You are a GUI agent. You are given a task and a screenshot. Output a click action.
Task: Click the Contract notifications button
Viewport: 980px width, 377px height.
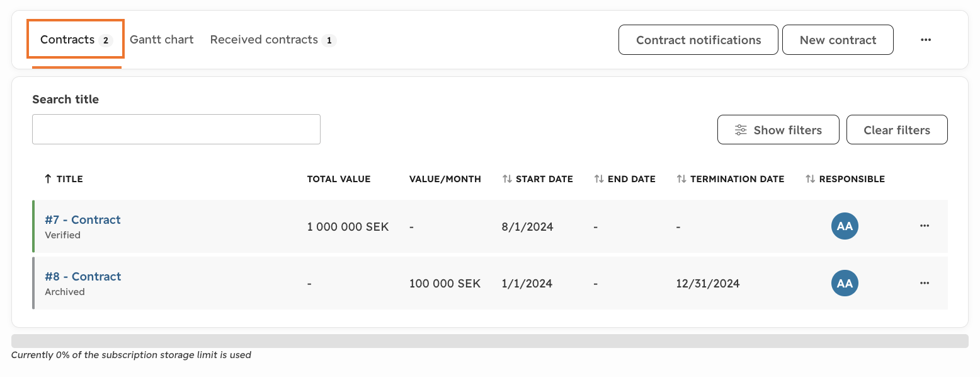(698, 40)
